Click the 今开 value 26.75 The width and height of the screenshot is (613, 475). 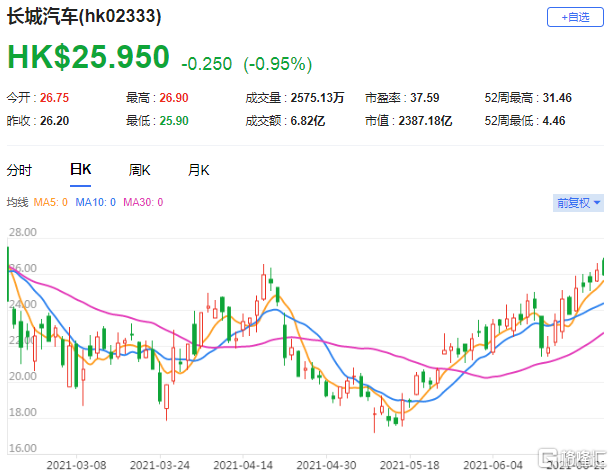click(54, 98)
